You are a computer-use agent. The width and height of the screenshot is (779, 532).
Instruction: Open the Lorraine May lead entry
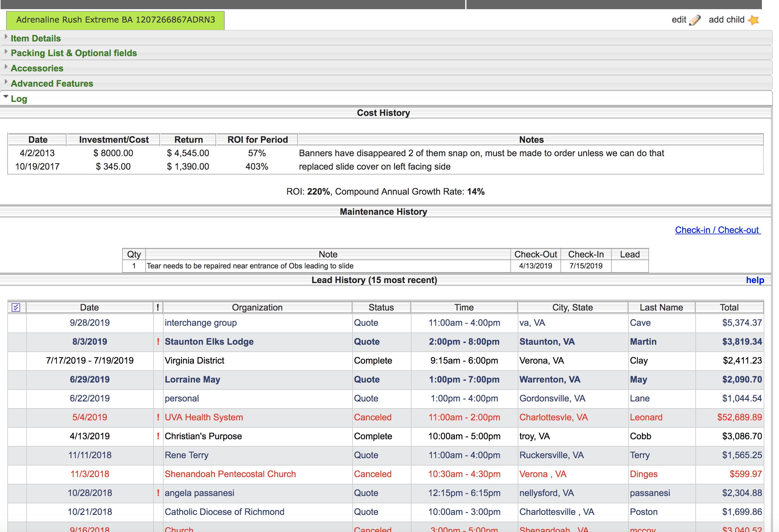192,379
